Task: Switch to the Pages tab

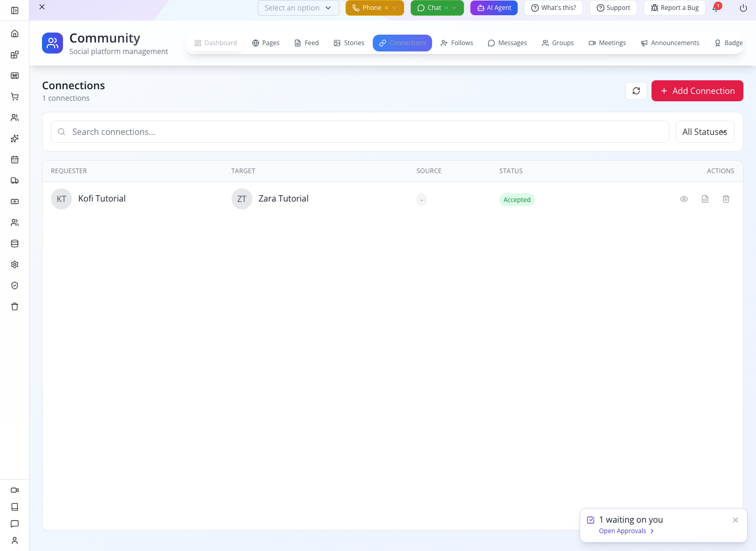Action: pos(266,43)
